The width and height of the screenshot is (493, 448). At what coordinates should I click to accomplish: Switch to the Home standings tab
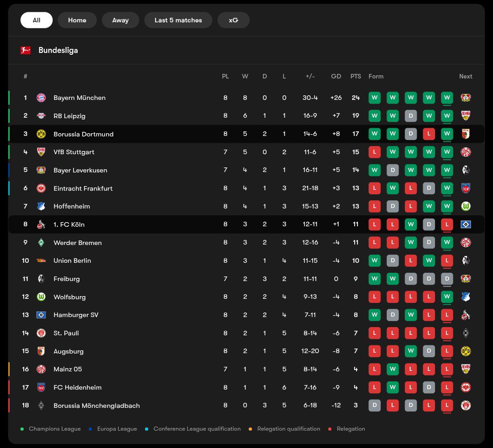77,20
